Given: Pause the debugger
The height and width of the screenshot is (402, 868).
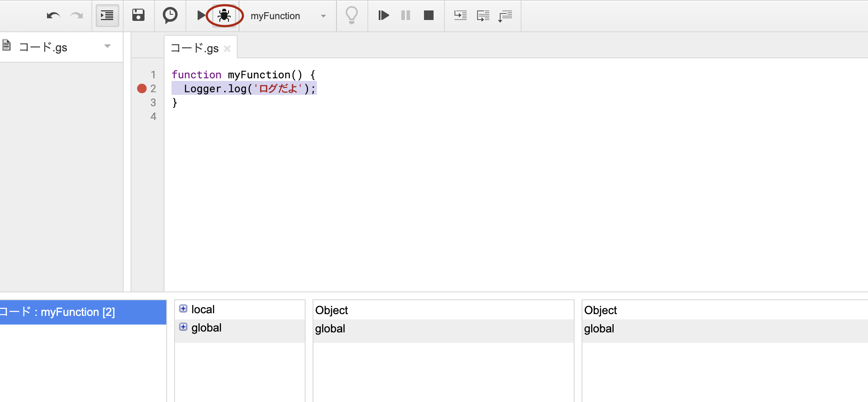Looking at the screenshot, I should [x=406, y=16].
